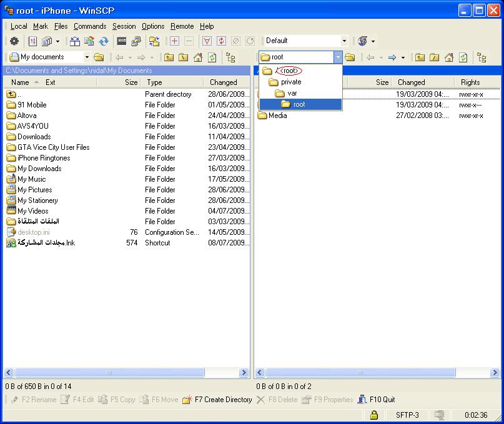Viewport: 504px width, 424px height.
Task: Open the Default transfer settings dropdown
Action: (x=343, y=41)
